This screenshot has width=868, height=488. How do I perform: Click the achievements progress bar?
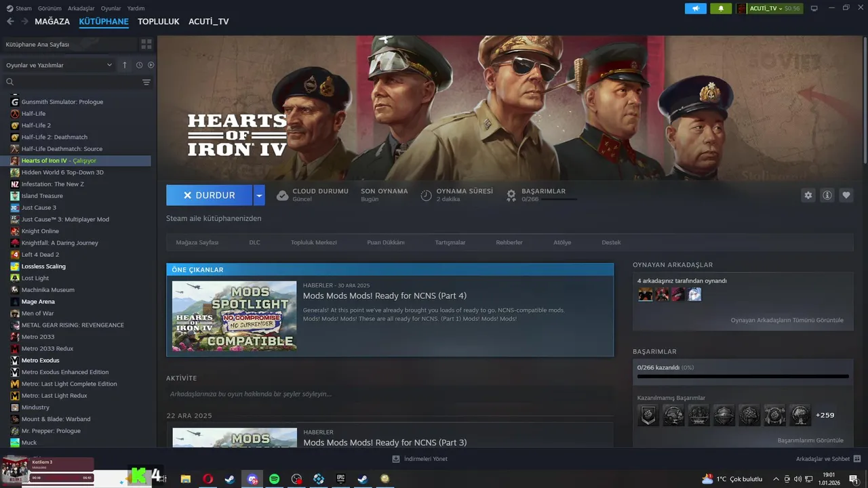pos(743,376)
